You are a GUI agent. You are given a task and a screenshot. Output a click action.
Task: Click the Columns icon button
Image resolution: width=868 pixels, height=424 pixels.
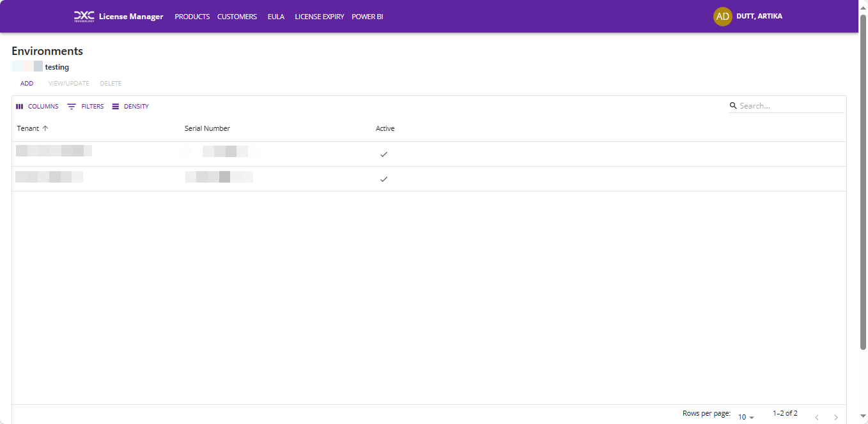(20, 107)
